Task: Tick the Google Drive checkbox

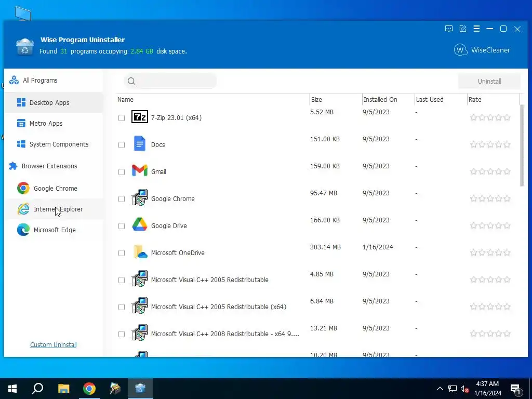Action: [x=122, y=226]
